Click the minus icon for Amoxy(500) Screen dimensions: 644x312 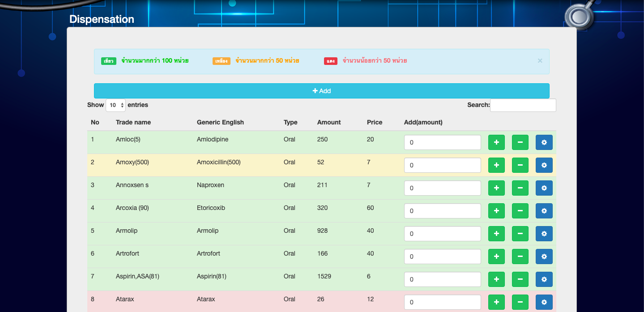point(520,165)
